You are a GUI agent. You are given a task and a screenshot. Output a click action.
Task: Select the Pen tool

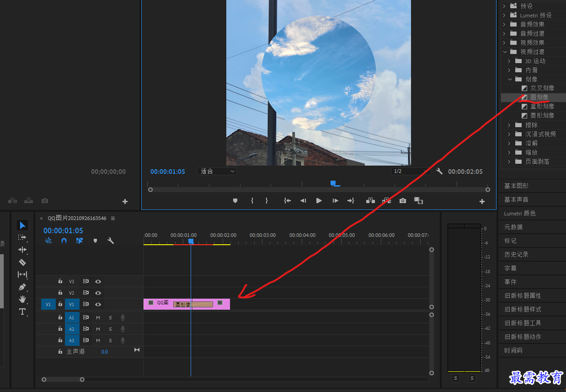click(22, 287)
